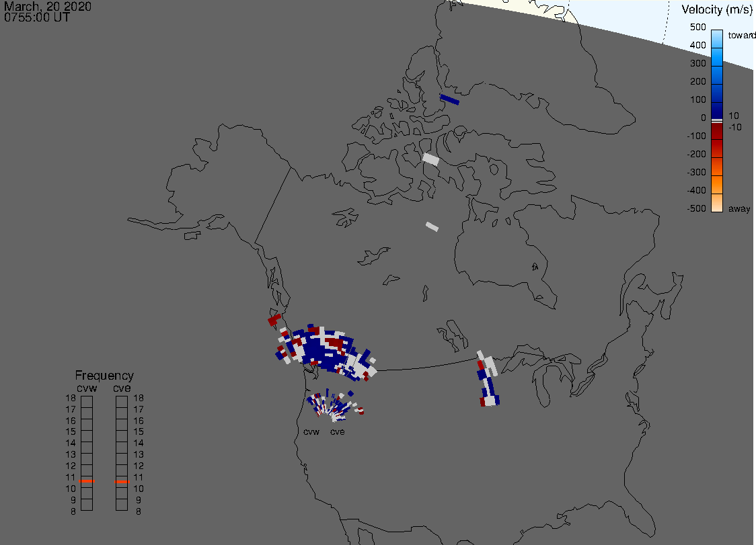The height and width of the screenshot is (545, 756).
Task: Pick the orange -300 to -400 color segment
Action: [717, 185]
